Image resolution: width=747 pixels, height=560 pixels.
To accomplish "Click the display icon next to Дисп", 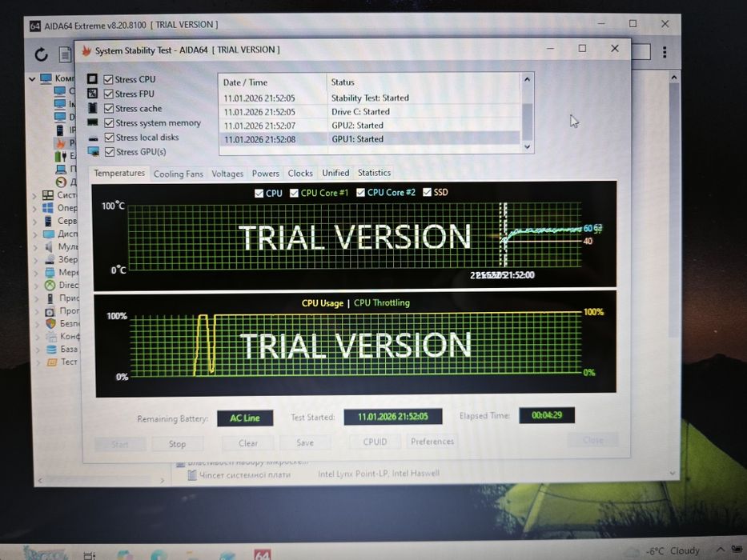I will (49, 234).
